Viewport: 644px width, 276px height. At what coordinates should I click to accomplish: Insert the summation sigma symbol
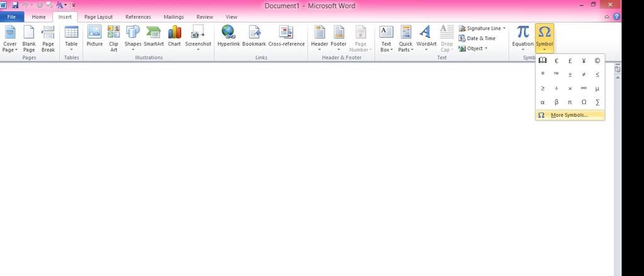click(x=597, y=102)
